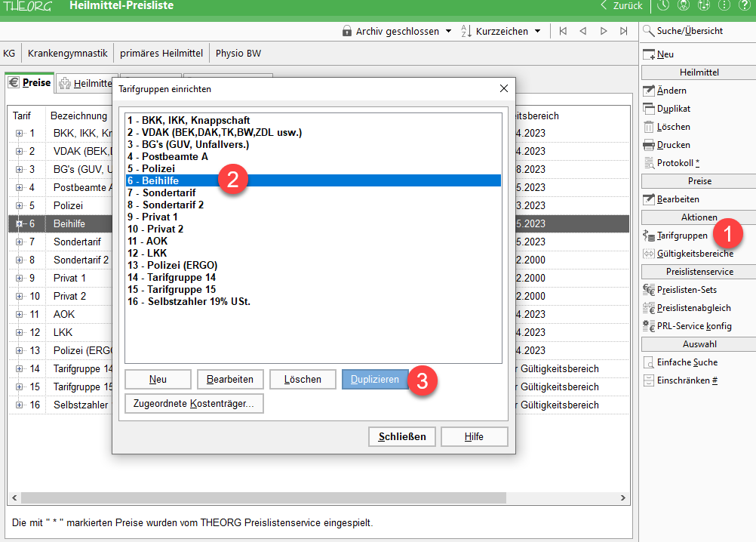Go to last record navigation arrow

click(623, 31)
